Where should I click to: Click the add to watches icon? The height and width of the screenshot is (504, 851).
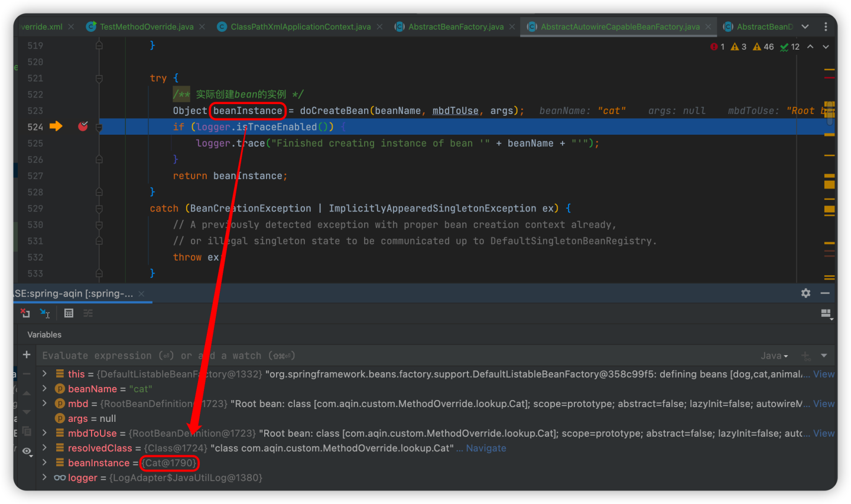[806, 356]
